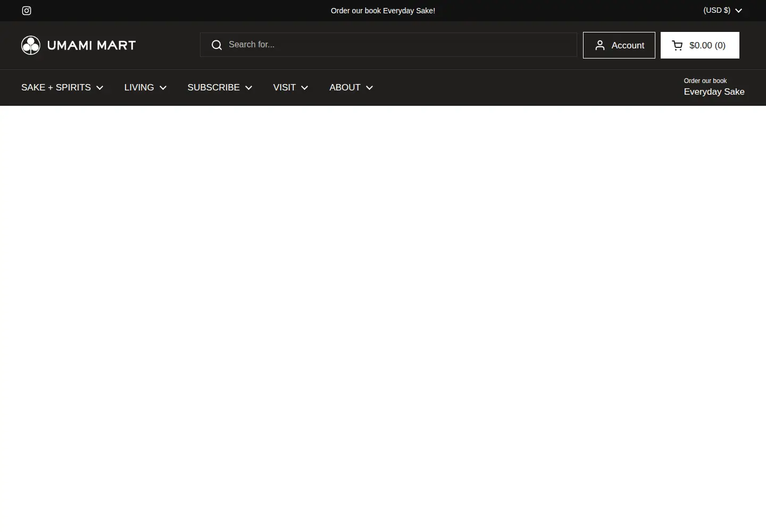Viewport: 766px width, 532px height.
Task: Click the shopping cart icon
Action: coord(677,45)
